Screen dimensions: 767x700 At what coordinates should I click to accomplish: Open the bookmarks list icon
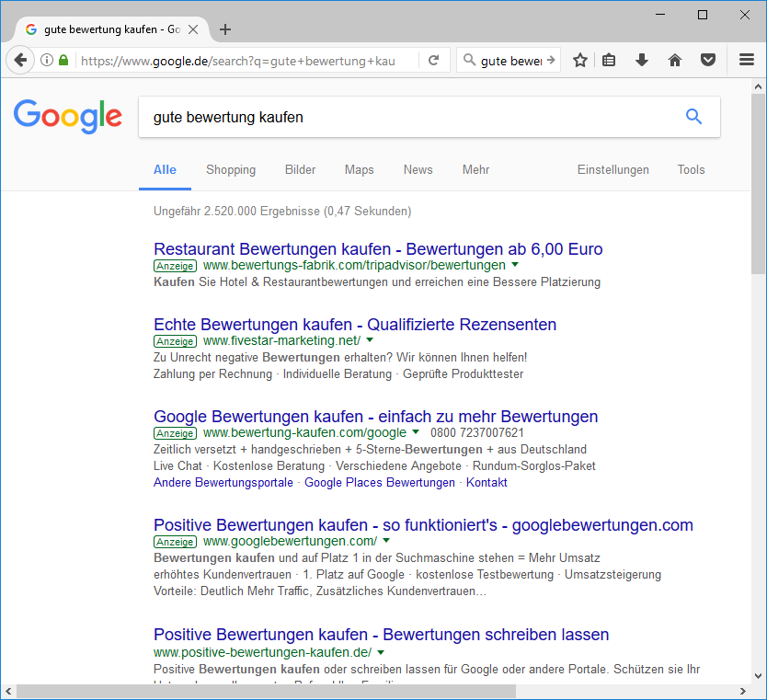[609, 60]
